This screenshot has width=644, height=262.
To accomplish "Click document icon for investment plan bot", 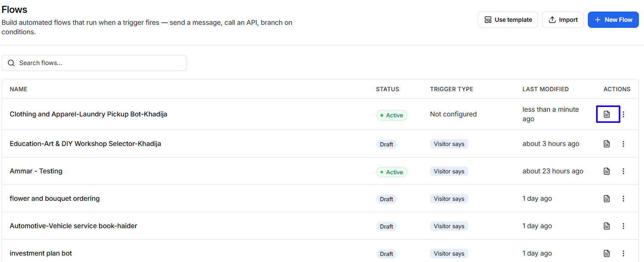I will tap(606, 253).
